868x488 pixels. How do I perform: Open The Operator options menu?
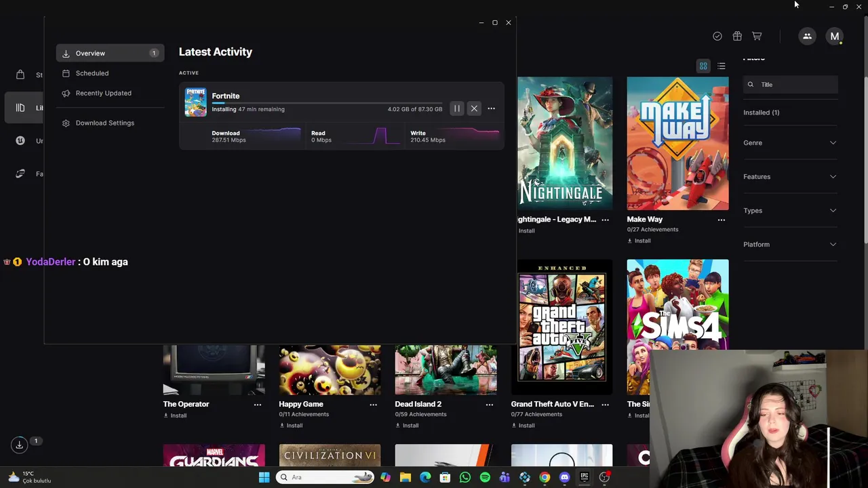click(x=258, y=405)
